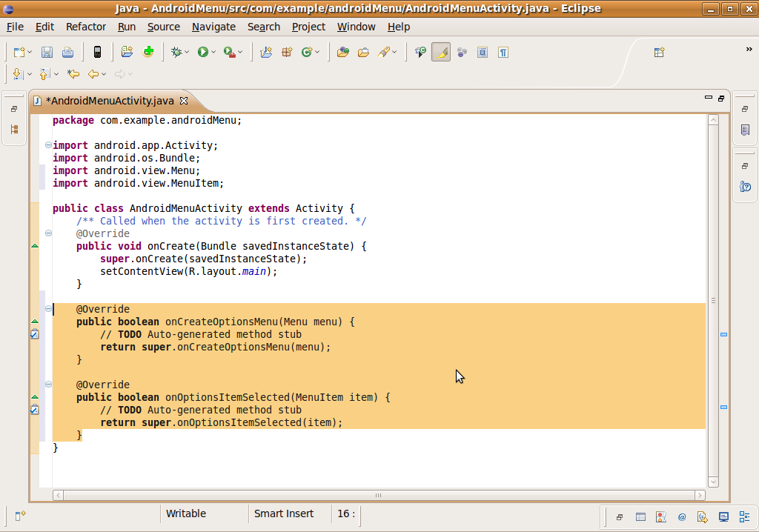This screenshot has height=532, width=759.
Task: Go to last edit location icon
Action: [73, 74]
